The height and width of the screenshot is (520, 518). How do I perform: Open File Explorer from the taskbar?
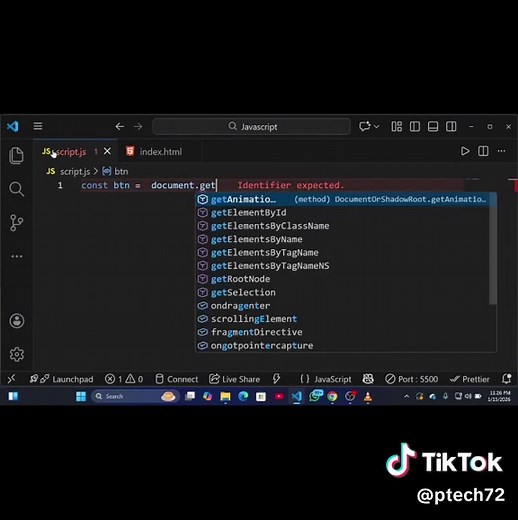tap(225, 396)
